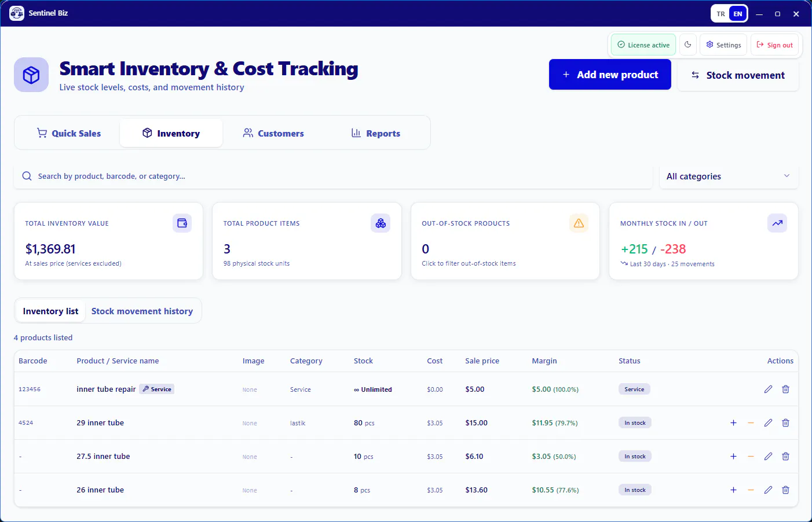This screenshot has width=812, height=522.
Task: Decrease stock for 27.5 inner tube
Action: [x=751, y=457]
